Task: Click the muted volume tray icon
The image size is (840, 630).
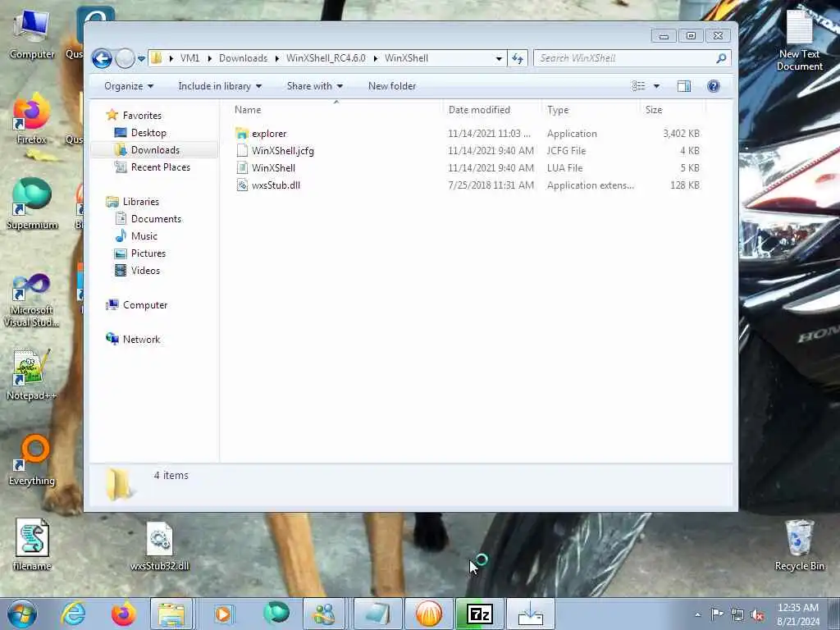Action: (x=758, y=615)
